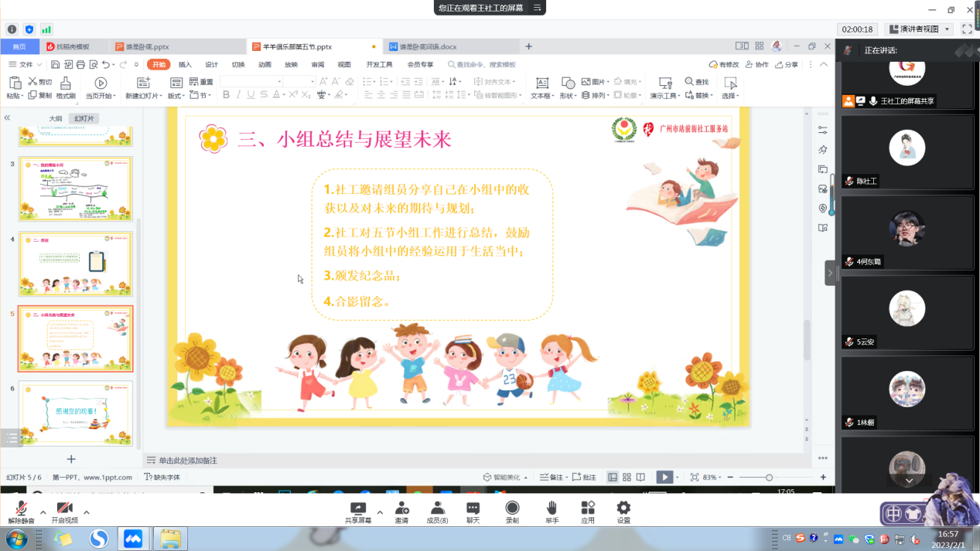980x551 pixels.
Task: Click the Select (选择) cursor tool
Action: click(x=730, y=88)
